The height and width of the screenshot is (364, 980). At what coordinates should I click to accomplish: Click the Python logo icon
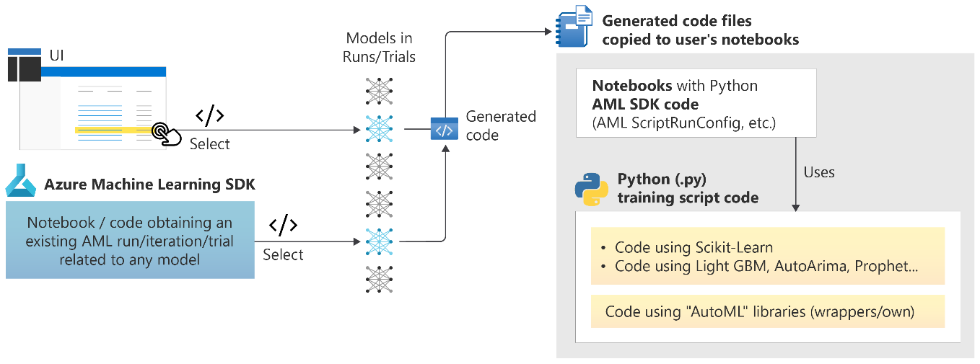(591, 188)
